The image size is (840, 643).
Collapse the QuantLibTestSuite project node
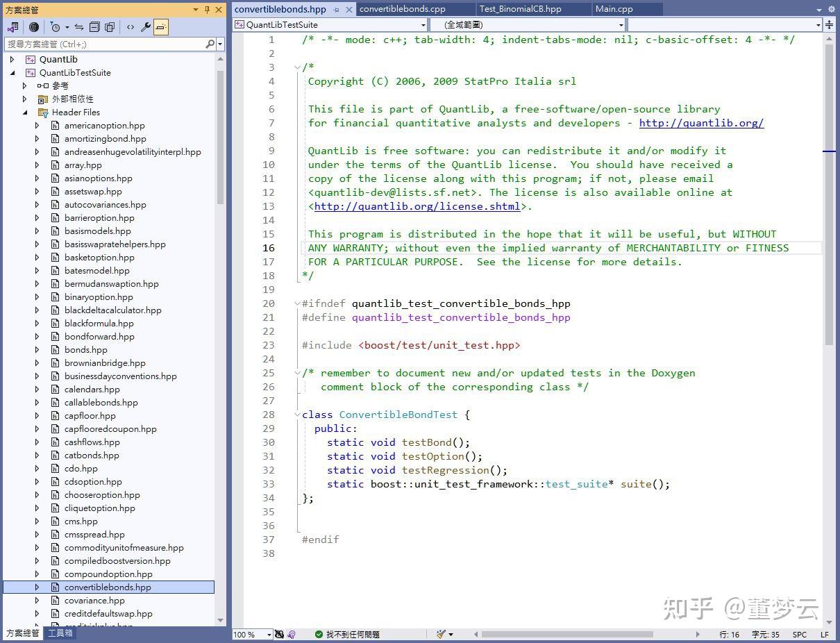click(x=12, y=73)
